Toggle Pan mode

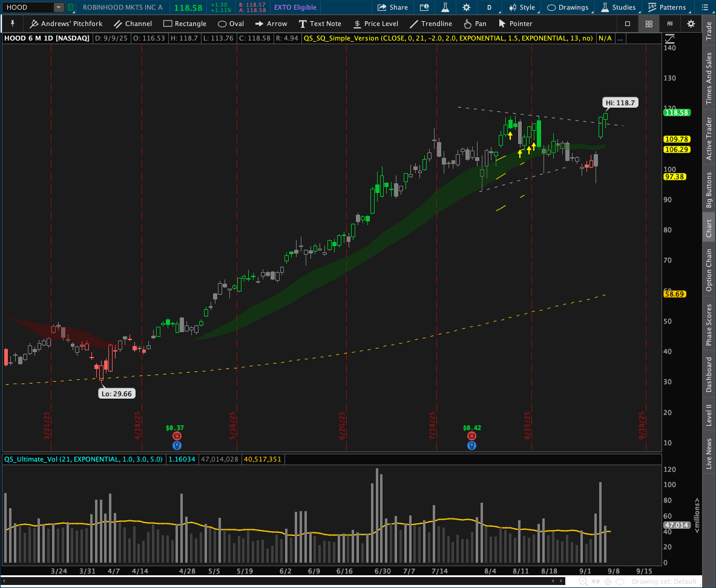pyautogui.click(x=475, y=24)
